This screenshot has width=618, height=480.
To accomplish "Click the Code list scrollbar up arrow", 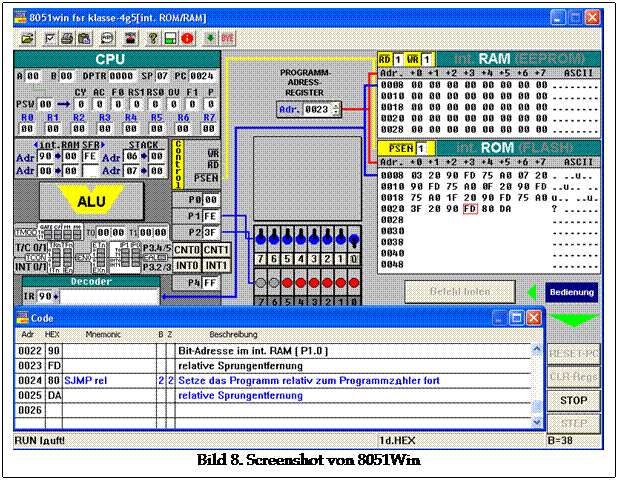I will [537, 349].
